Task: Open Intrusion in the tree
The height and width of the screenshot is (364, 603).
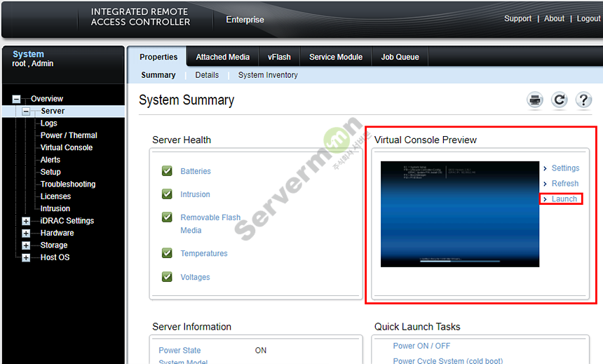Action: (55, 208)
